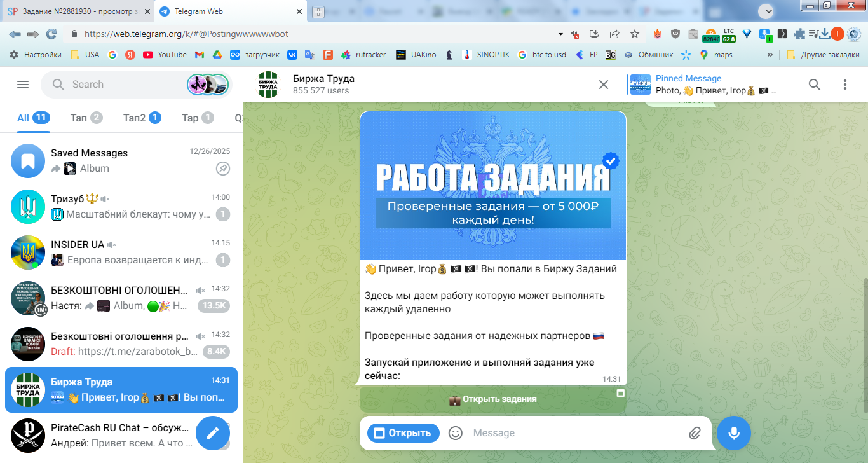Click the address bar dropdown arrow
The height and width of the screenshot is (463, 868).
[560, 34]
